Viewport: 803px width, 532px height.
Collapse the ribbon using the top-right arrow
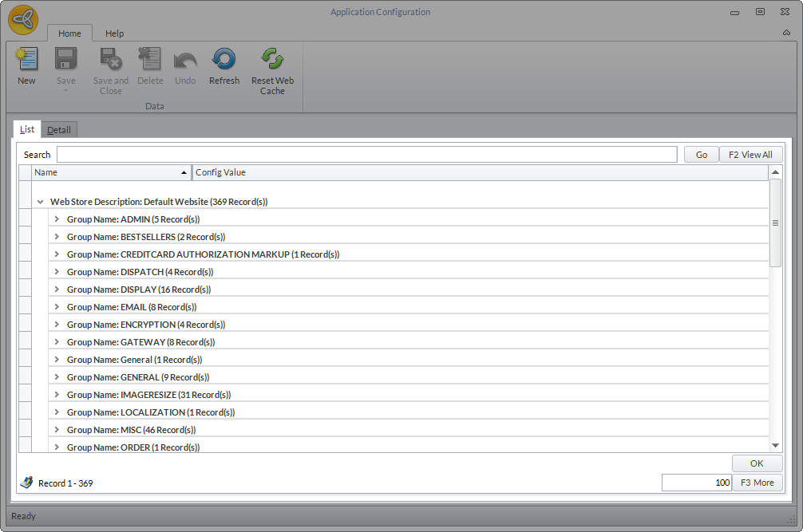pyautogui.click(x=786, y=33)
